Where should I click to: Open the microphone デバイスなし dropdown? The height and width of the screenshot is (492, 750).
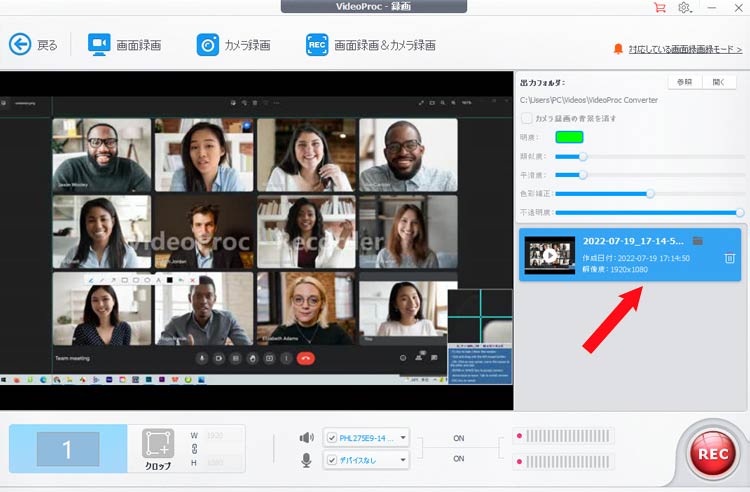403,460
